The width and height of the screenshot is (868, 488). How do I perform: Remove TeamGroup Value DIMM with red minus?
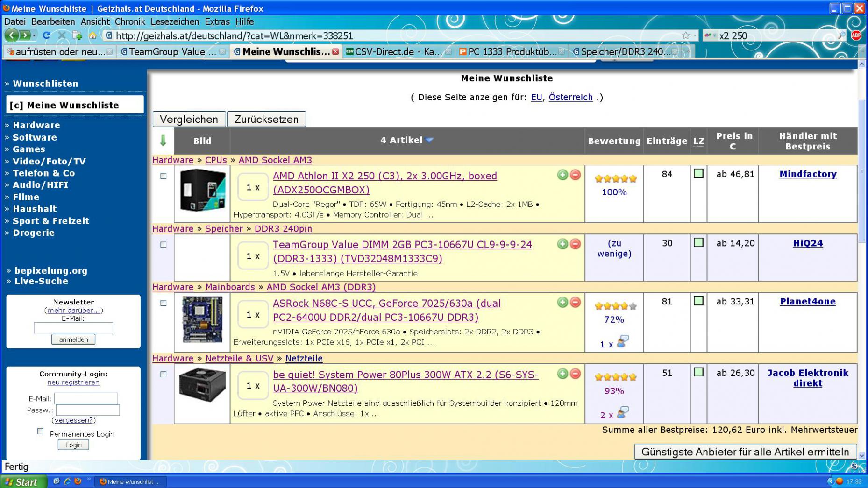click(575, 244)
